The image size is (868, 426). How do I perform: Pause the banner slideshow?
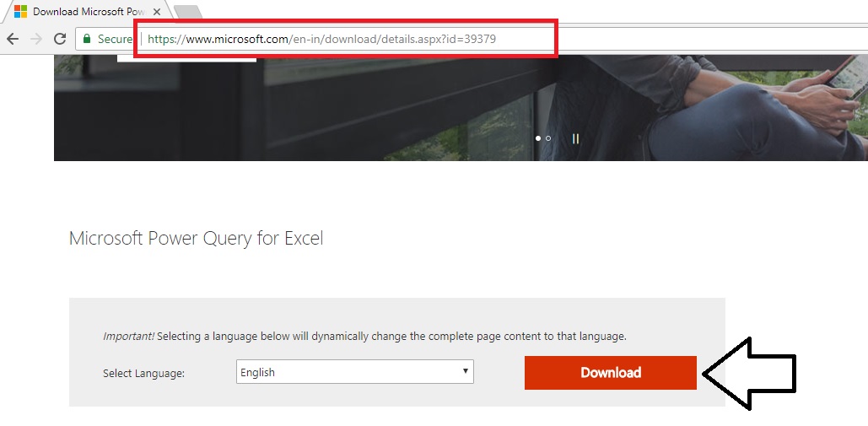coord(575,139)
